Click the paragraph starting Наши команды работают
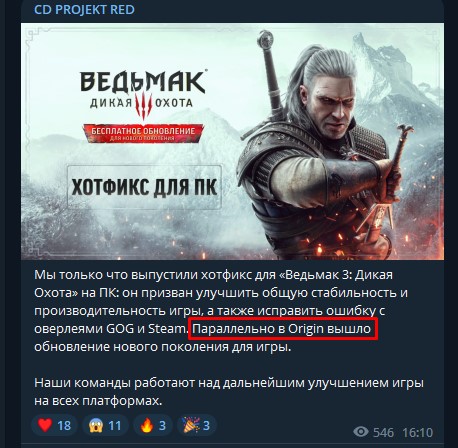The width and height of the screenshot is (458, 448). coord(229,392)
